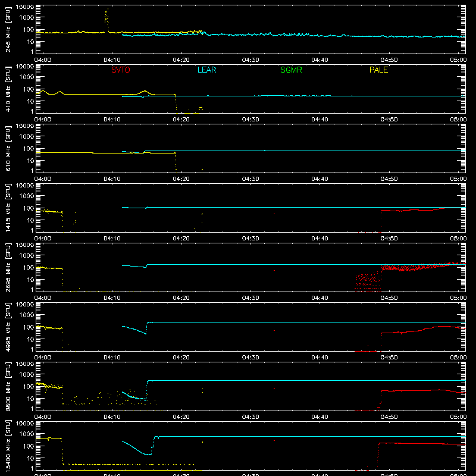Image resolution: width=476 pixels, height=476 pixels.
Task: Click the yellow burst spike in the 245 MHz panel
Action: pos(107,20)
